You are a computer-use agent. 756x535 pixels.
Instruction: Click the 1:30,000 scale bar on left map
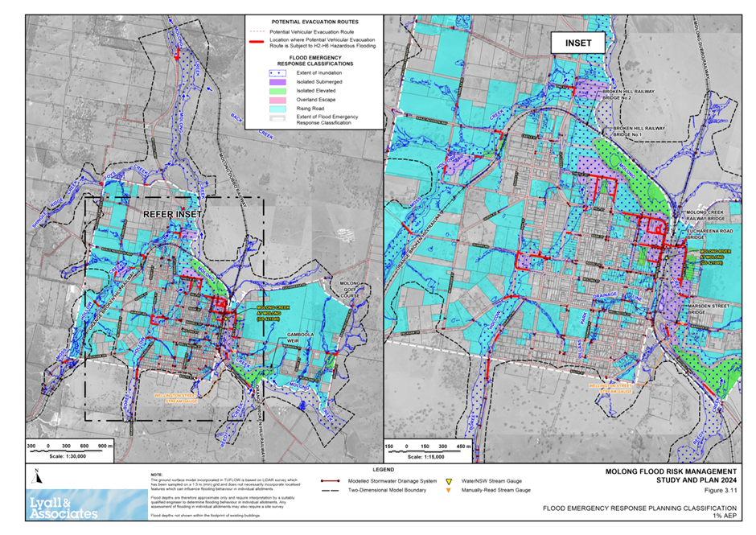click(70, 447)
